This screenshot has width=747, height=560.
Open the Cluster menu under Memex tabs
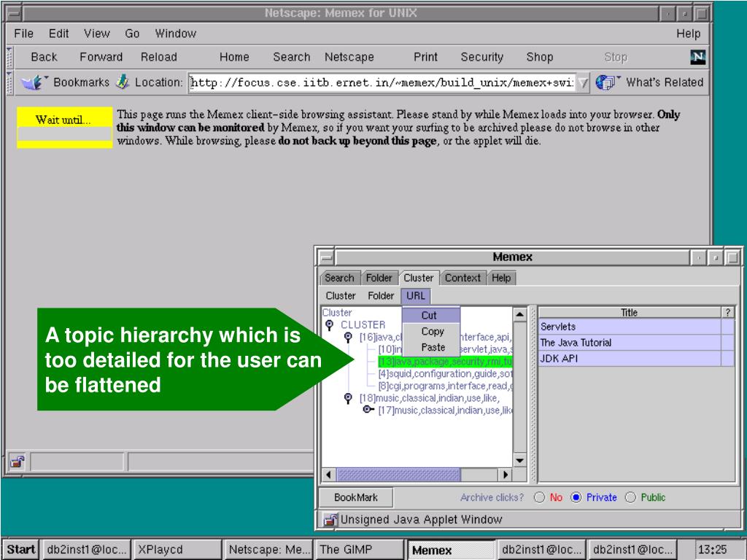[341, 296]
